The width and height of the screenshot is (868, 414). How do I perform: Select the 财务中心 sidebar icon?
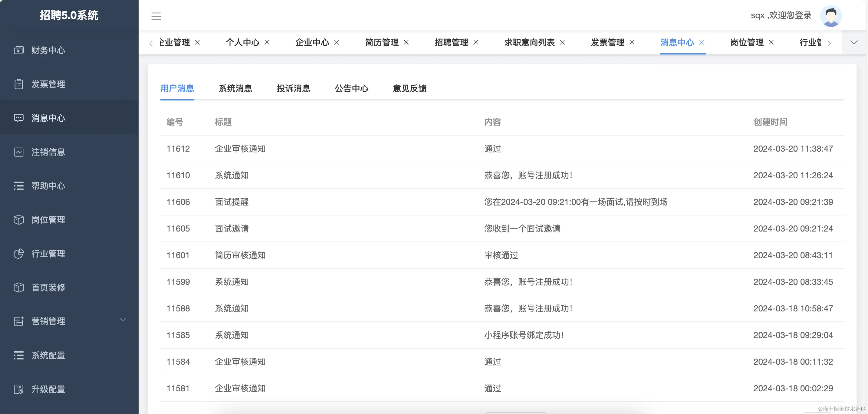[18, 50]
